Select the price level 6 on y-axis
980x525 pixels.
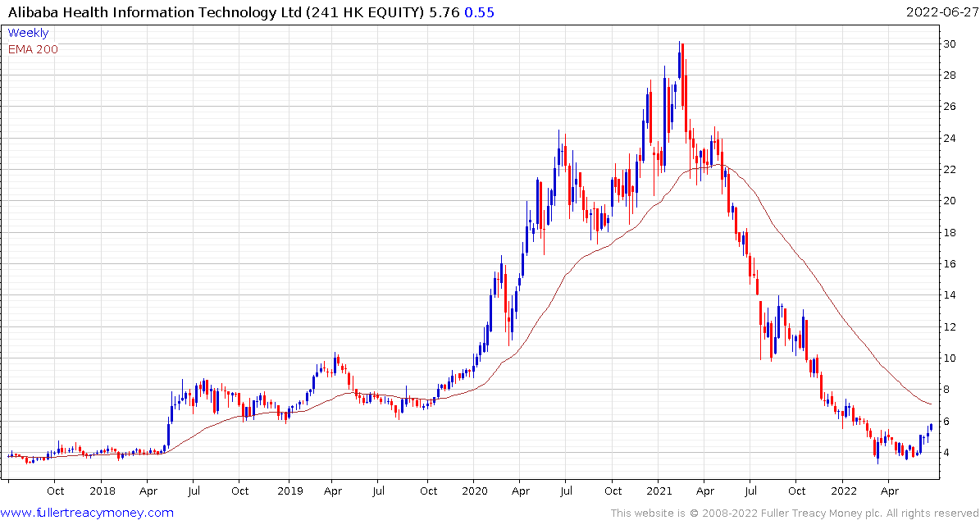(x=947, y=422)
